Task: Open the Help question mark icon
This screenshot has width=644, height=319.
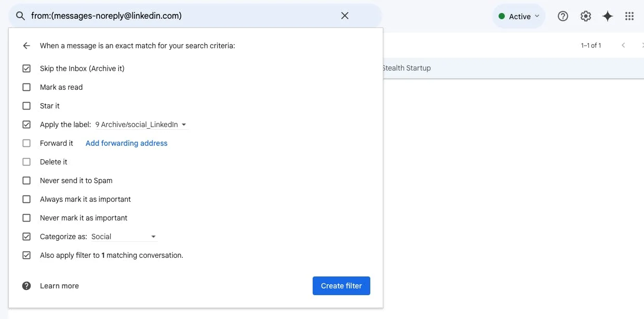Action: [563, 16]
